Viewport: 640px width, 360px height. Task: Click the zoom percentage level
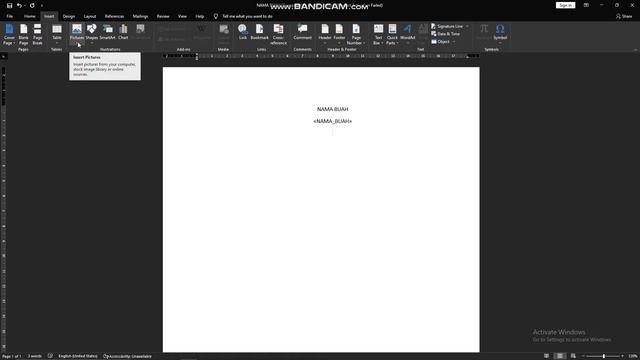click(x=633, y=356)
